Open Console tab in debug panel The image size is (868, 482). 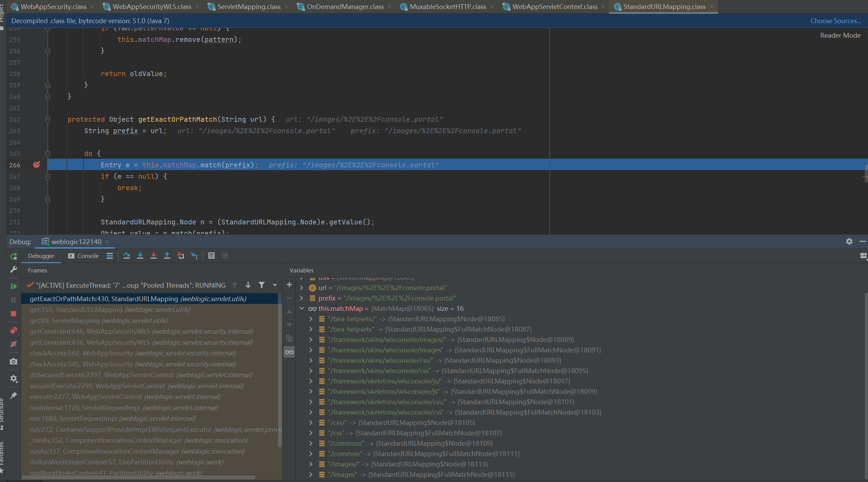83,256
